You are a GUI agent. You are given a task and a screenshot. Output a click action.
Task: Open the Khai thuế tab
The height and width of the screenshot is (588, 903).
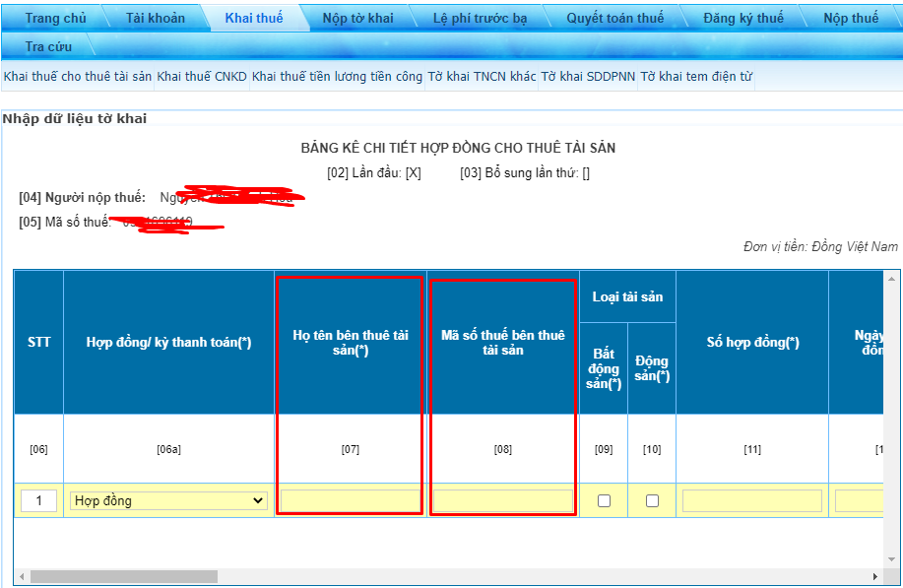tap(253, 18)
